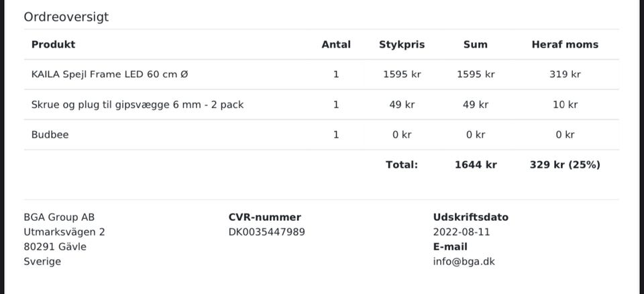Click the 329 kr (25%) VAT total
This screenshot has width=644, height=294.
pyautogui.click(x=565, y=164)
